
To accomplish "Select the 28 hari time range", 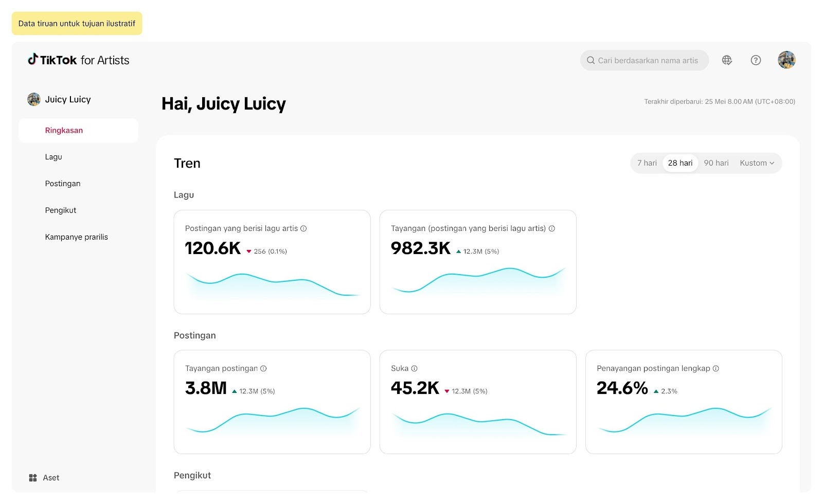I will pyautogui.click(x=680, y=163).
